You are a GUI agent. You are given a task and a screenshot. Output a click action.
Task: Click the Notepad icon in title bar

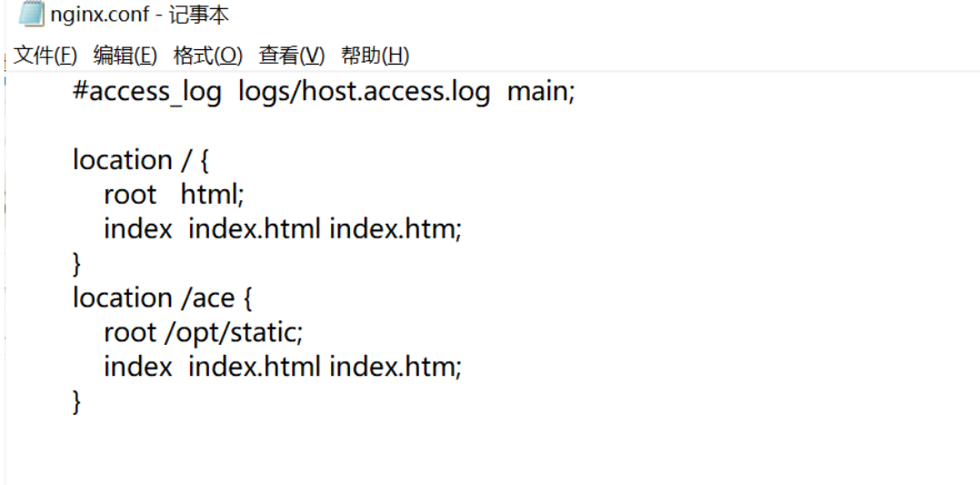(31, 15)
